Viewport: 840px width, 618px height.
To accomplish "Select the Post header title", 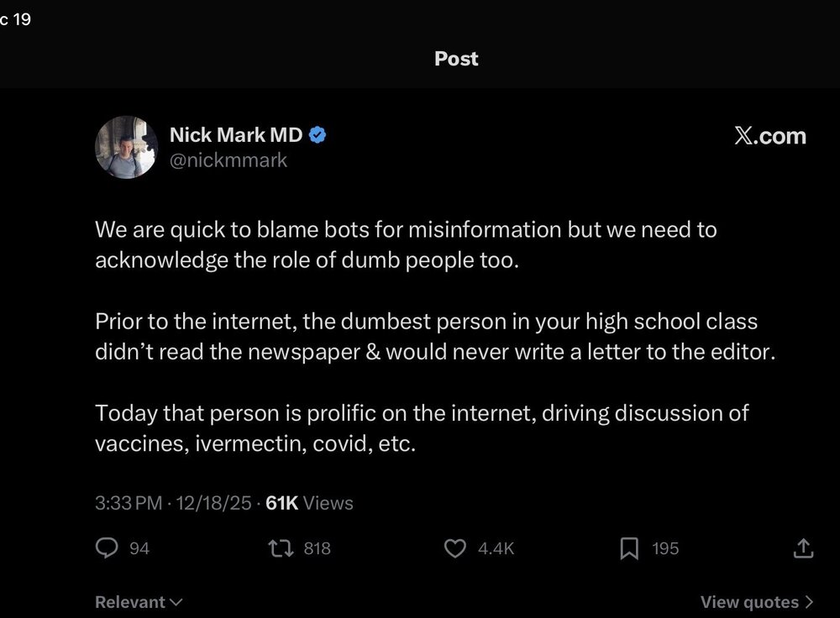I will pos(456,59).
